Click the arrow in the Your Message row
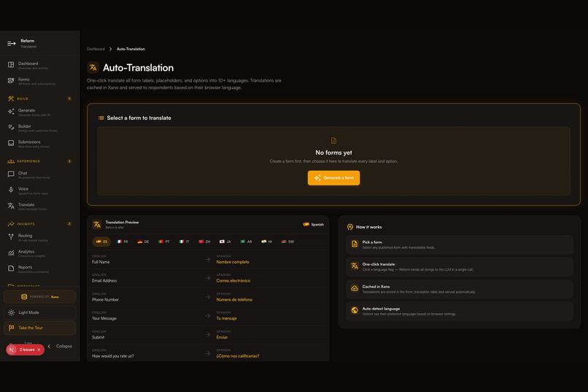Viewport: 588px width, 392px height. [208, 316]
